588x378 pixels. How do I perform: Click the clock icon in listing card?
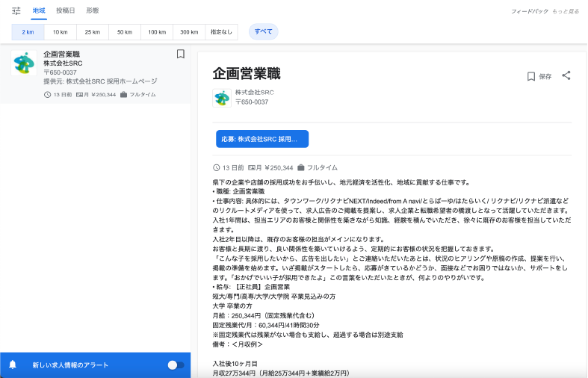[47, 95]
